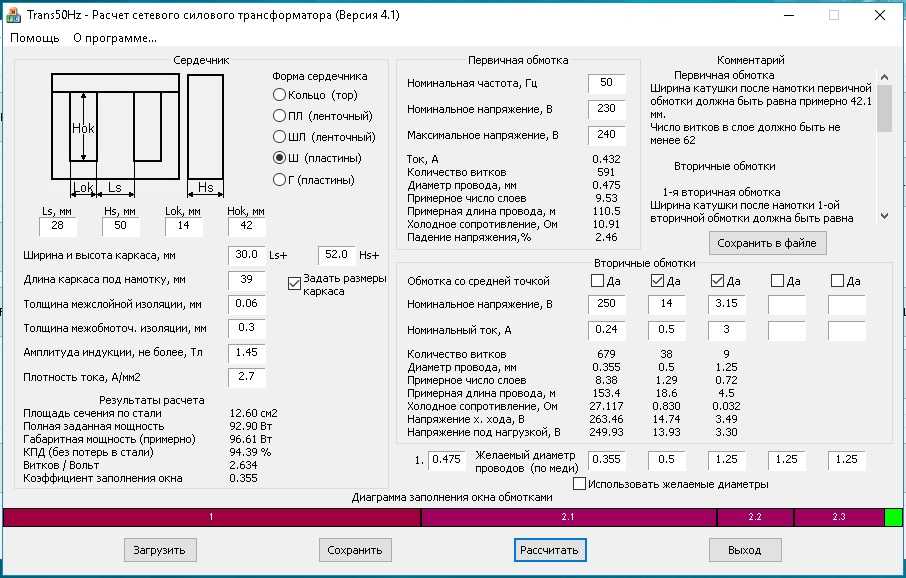
Task: Click the Максимальное напряжение field
Action: coord(606,135)
